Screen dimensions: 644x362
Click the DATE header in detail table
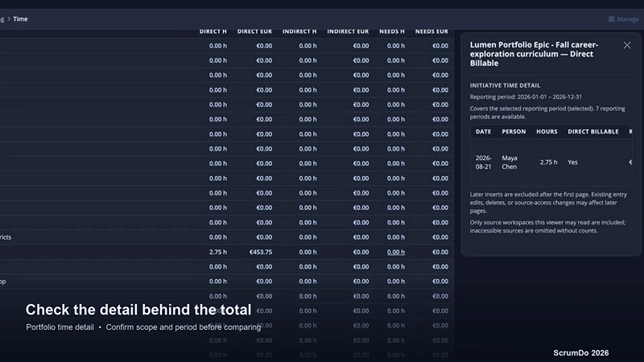pyautogui.click(x=484, y=132)
